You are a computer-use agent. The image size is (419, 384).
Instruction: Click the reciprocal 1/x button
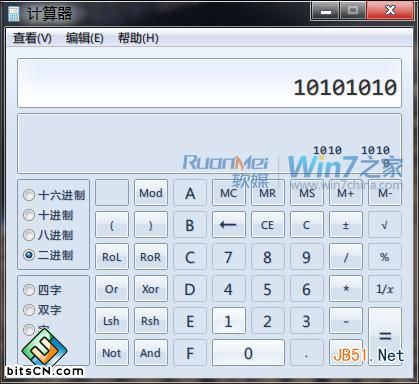(385, 289)
